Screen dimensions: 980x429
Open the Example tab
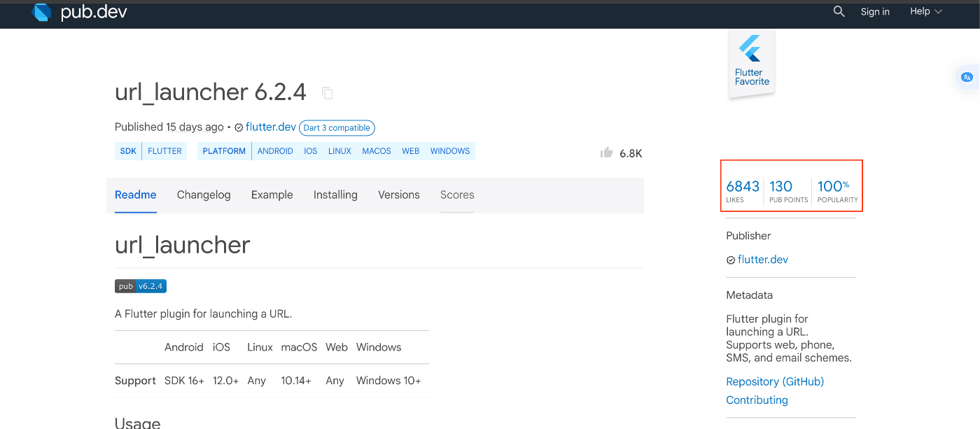[272, 195]
